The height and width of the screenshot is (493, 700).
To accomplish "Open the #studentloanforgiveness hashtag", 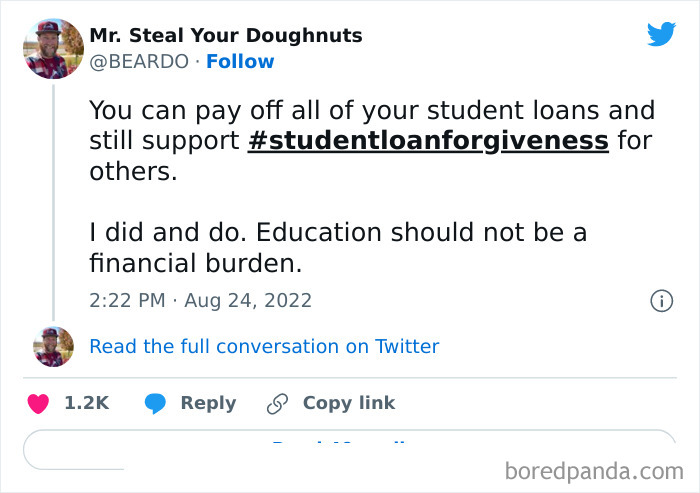I will pyautogui.click(x=427, y=140).
